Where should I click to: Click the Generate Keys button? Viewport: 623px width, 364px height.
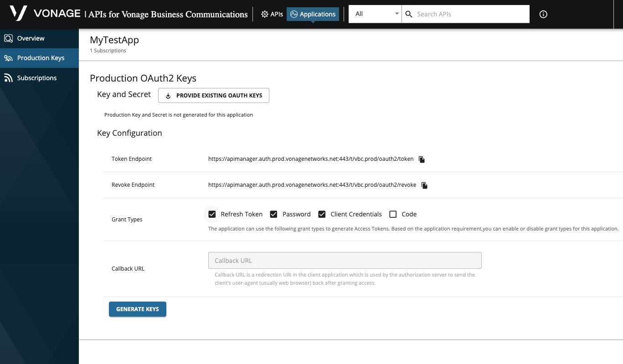(137, 309)
